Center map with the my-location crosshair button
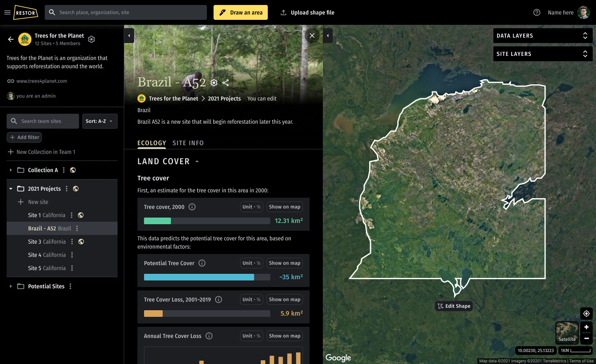Image resolution: width=596 pixels, height=364 pixels. (586, 313)
